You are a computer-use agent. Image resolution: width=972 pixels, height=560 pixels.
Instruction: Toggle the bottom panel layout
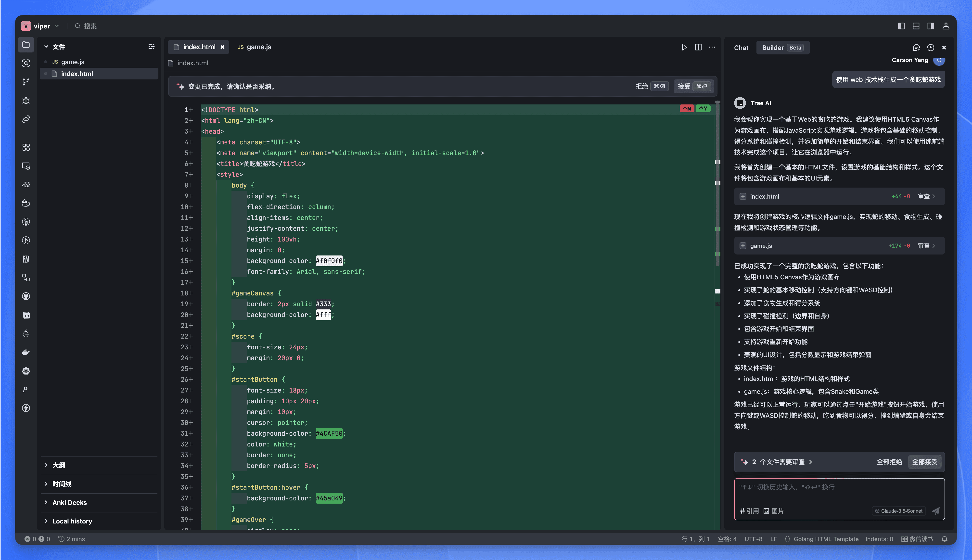(x=915, y=26)
